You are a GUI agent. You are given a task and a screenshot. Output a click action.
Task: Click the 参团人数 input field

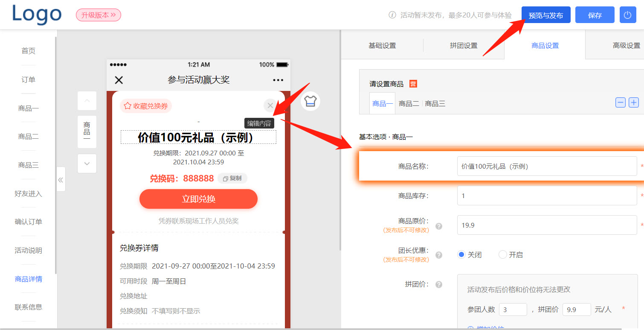pos(513,310)
